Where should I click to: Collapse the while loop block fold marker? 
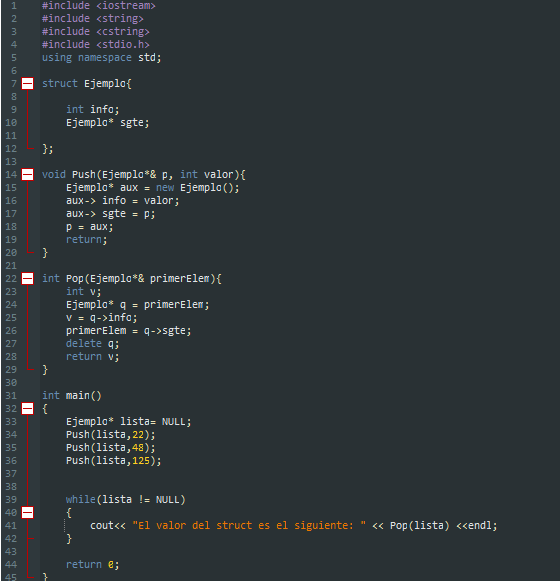coord(27,513)
